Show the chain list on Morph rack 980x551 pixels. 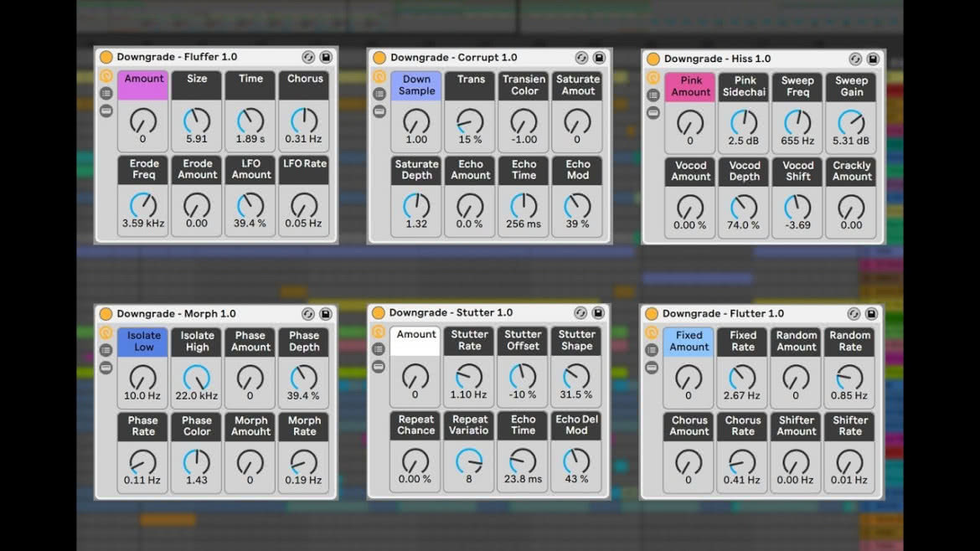click(x=106, y=350)
